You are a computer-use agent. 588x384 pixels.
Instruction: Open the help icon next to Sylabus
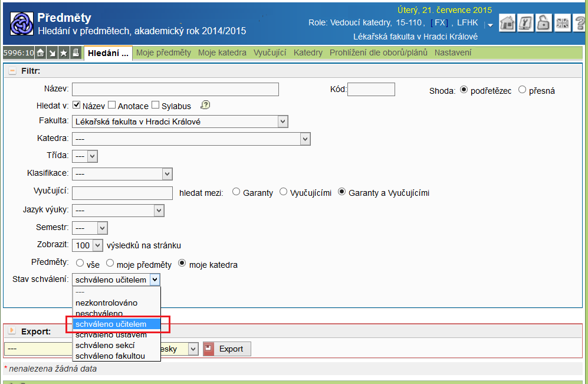[205, 106]
